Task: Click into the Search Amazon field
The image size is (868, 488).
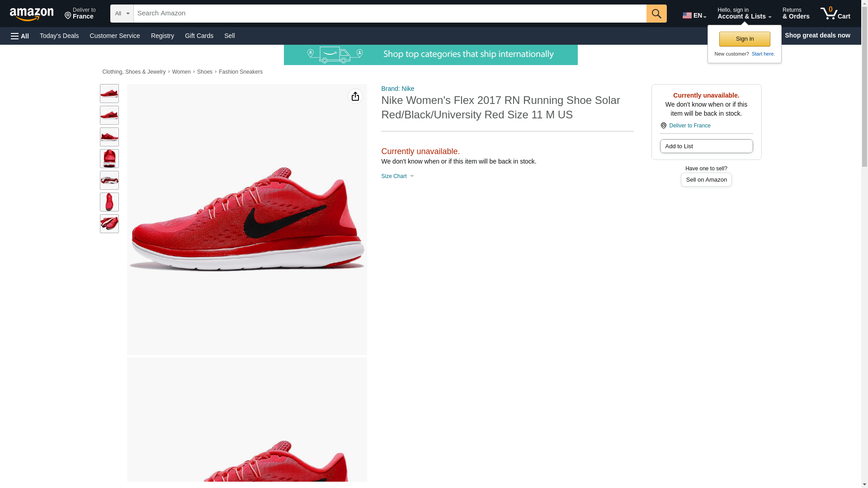Action: tap(389, 14)
